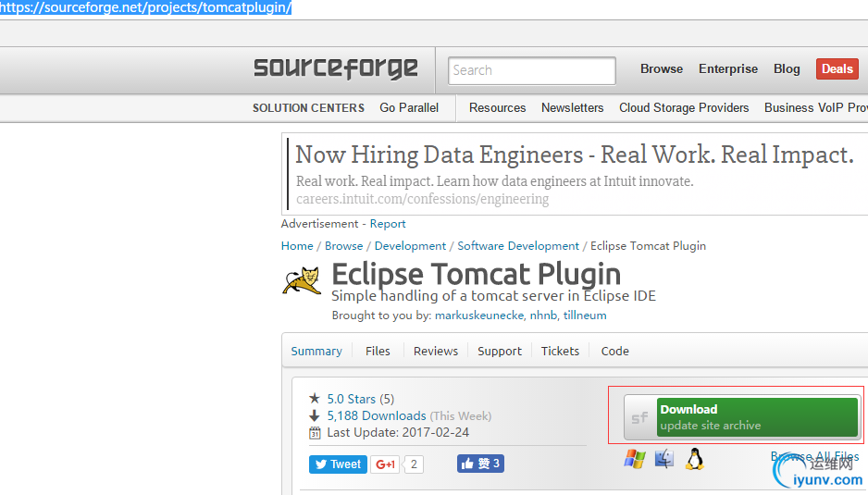868x495 pixels.
Task: Open markuskeunecke's profile
Action: (x=479, y=316)
